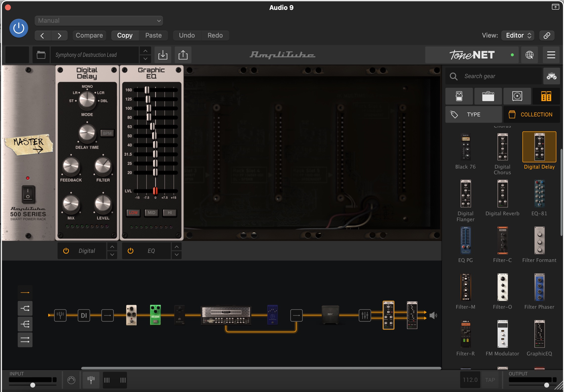Go to next preset arrow

pyautogui.click(x=59, y=36)
